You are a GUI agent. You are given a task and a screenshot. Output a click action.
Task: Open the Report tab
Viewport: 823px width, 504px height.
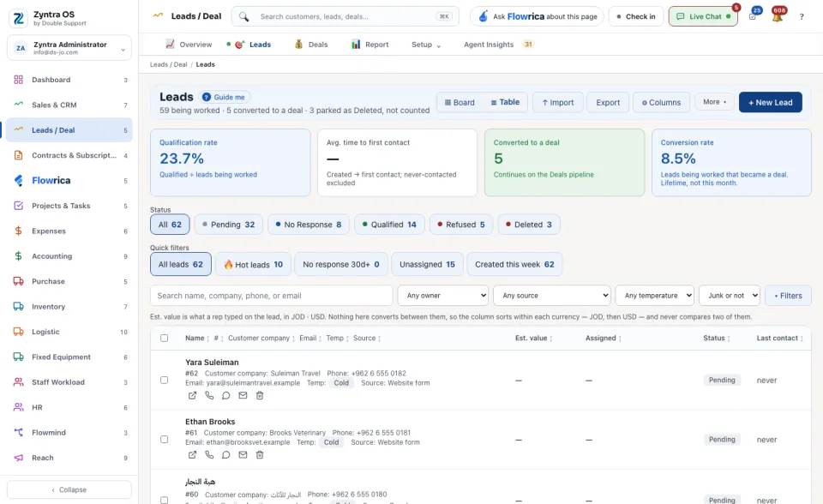(x=370, y=45)
